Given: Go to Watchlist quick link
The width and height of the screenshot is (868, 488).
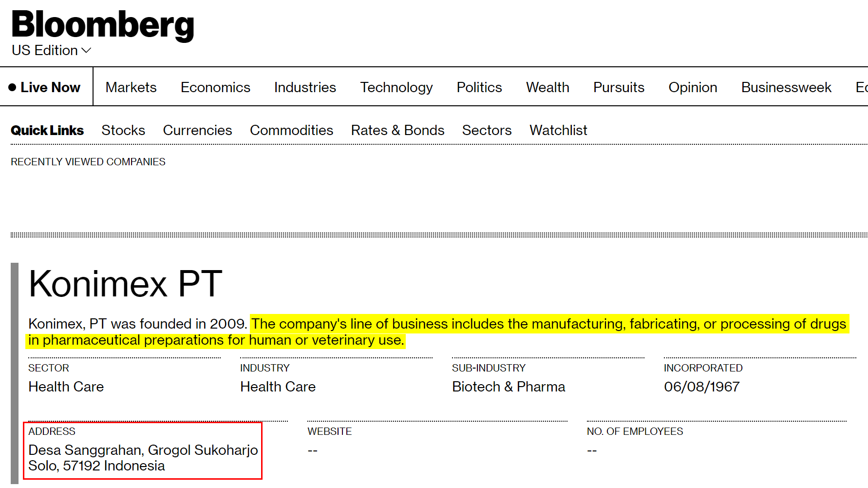Looking at the screenshot, I should (558, 130).
